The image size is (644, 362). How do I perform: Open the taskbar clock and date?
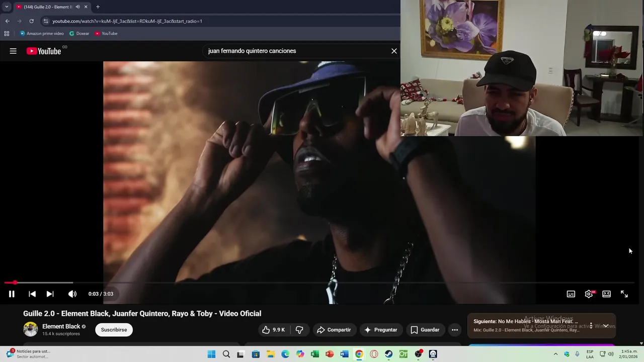tap(629, 354)
